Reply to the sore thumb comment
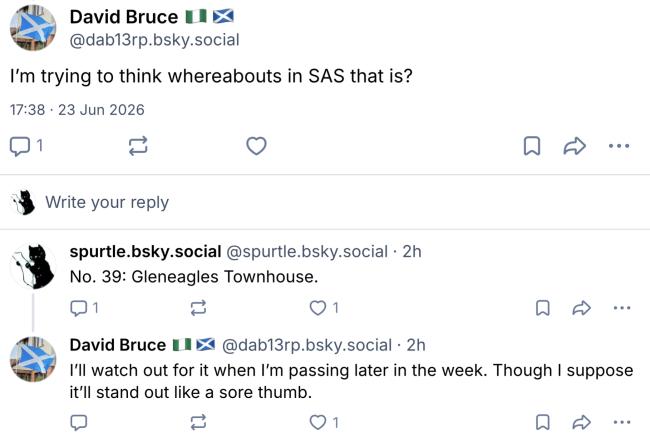The image size is (650, 438). (78, 422)
